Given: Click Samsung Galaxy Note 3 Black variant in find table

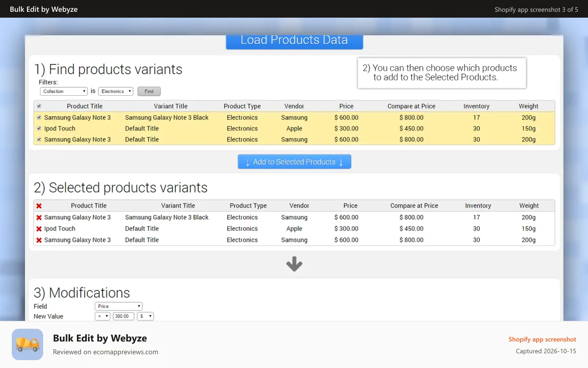Looking at the screenshot, I should click(167, 117).
